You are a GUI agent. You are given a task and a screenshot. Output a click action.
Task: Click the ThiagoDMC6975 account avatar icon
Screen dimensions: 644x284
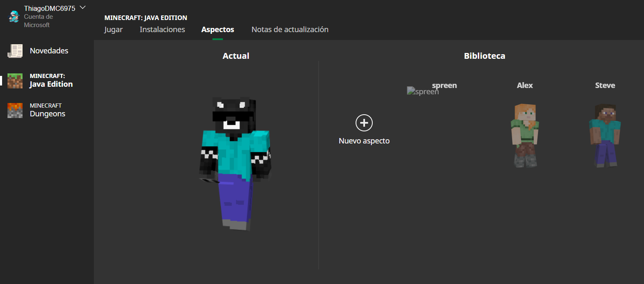pos(14,16)
